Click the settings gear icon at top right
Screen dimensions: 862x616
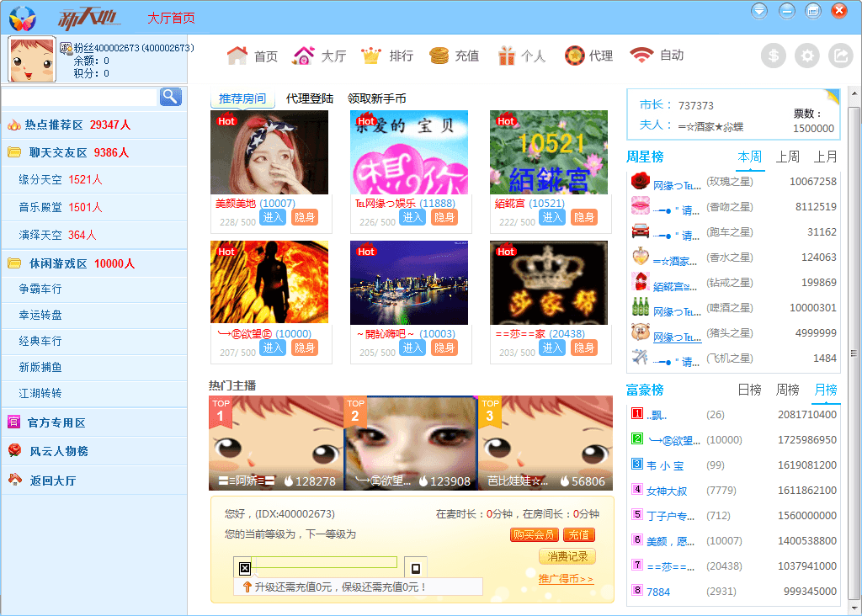pyautogui.click(x=807, y=56)
